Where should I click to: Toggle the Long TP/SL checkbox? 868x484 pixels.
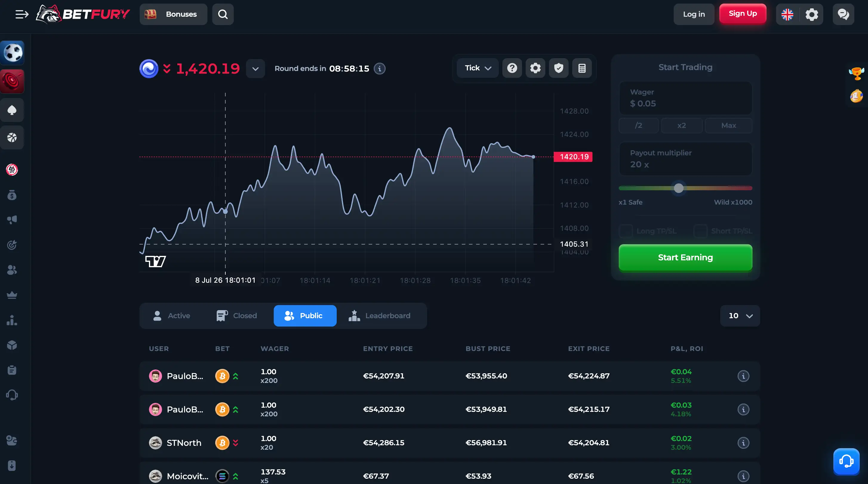[626, 231]
